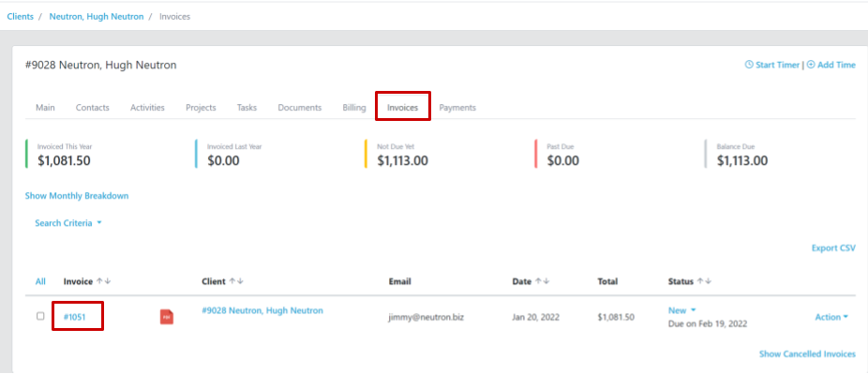The image size is (868, 374).
Task: Click the Start Timer clock icon
Action: pos(749,65)
